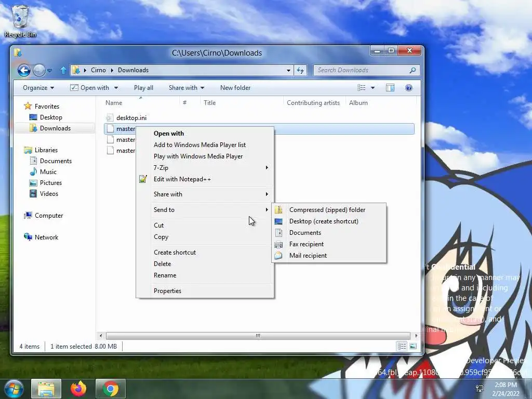Click the Notepad++ icon in context menu
The height and width of the screenshot is (399, 532).
pos(143,179)
